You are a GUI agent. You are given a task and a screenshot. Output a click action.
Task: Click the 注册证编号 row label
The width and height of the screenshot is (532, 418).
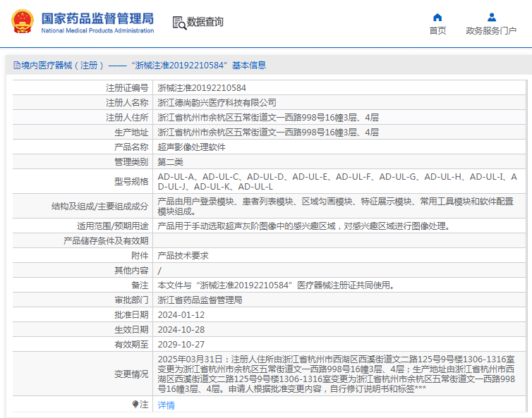tap(127, 88)
